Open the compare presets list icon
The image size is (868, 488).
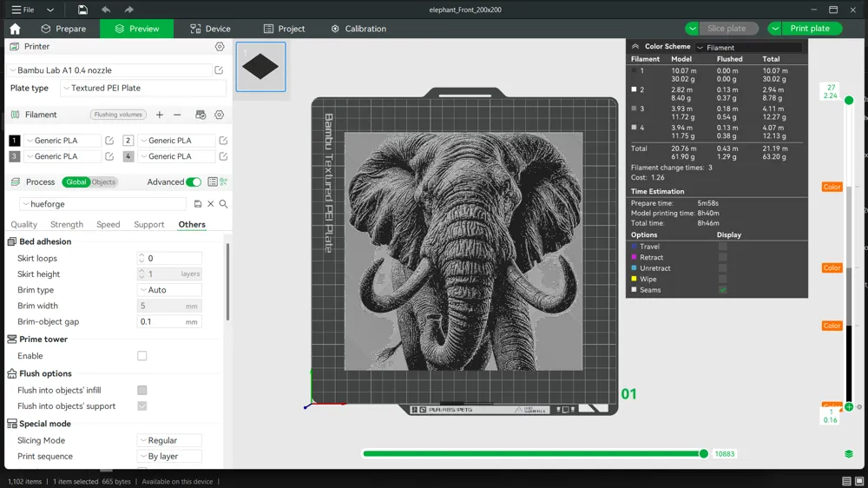point(212,181)
